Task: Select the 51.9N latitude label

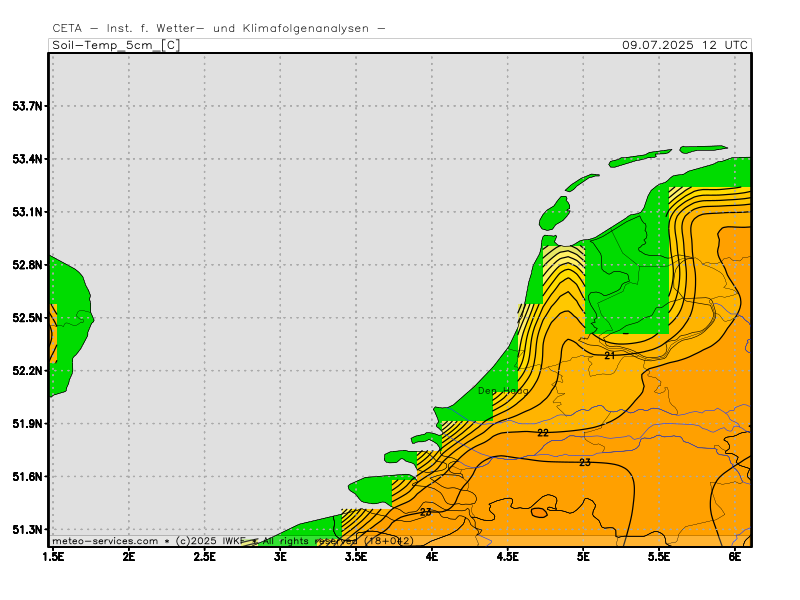Action: click(x=27, y=423)
